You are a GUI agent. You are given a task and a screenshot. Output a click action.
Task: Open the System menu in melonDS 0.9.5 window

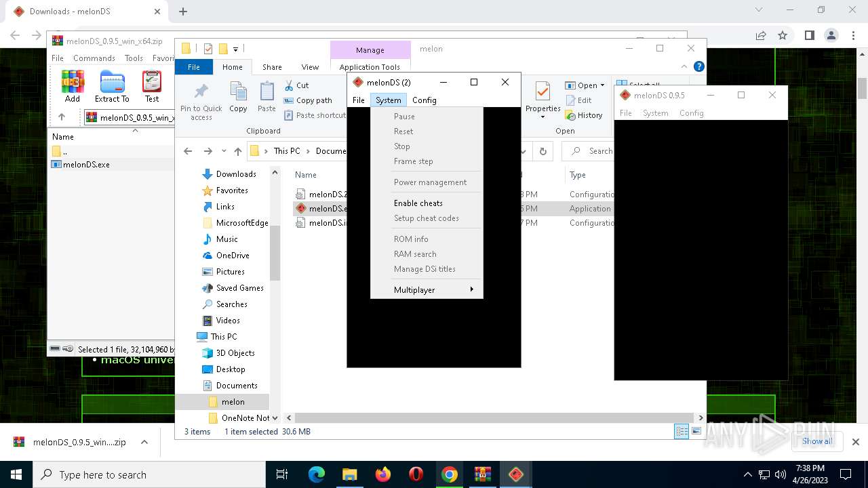tap(655, 113)
